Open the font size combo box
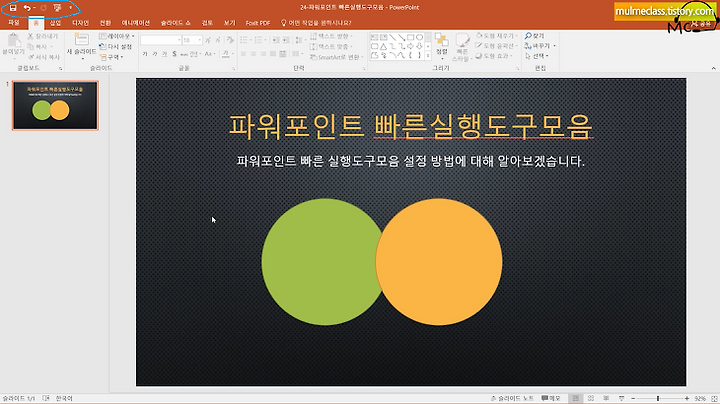The width and height of the screenshot is (720, 404). click(x=192, y=40)
